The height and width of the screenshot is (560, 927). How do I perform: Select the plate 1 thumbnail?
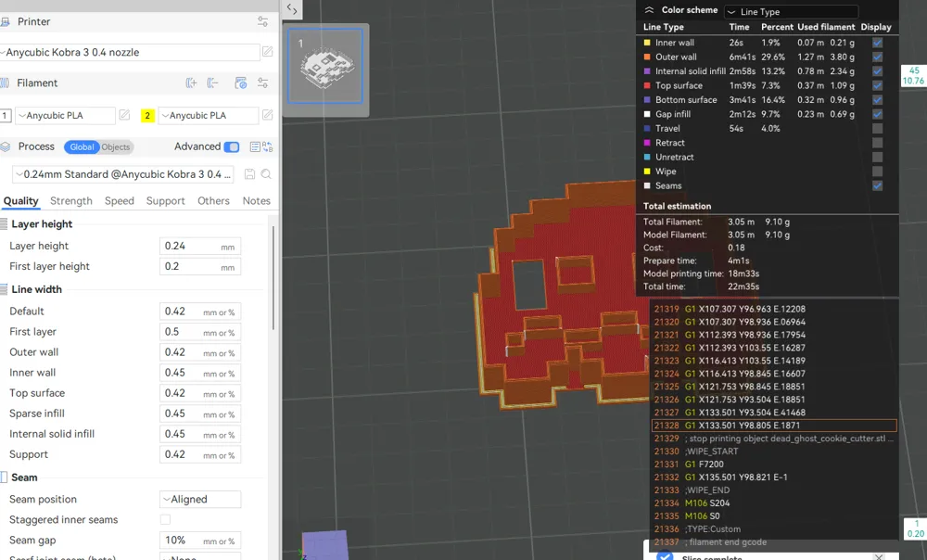[325, 66]
